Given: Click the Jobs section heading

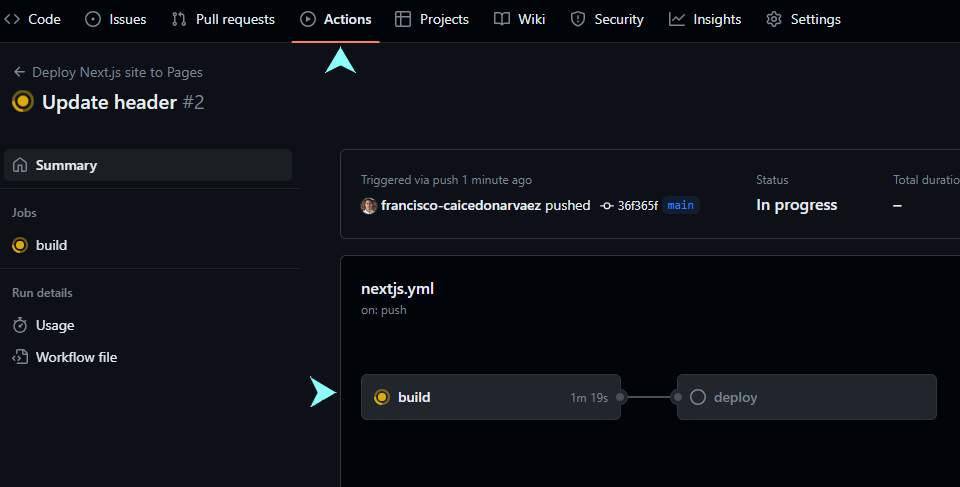Looking at the screenshot, I should (x=24, y=213).
